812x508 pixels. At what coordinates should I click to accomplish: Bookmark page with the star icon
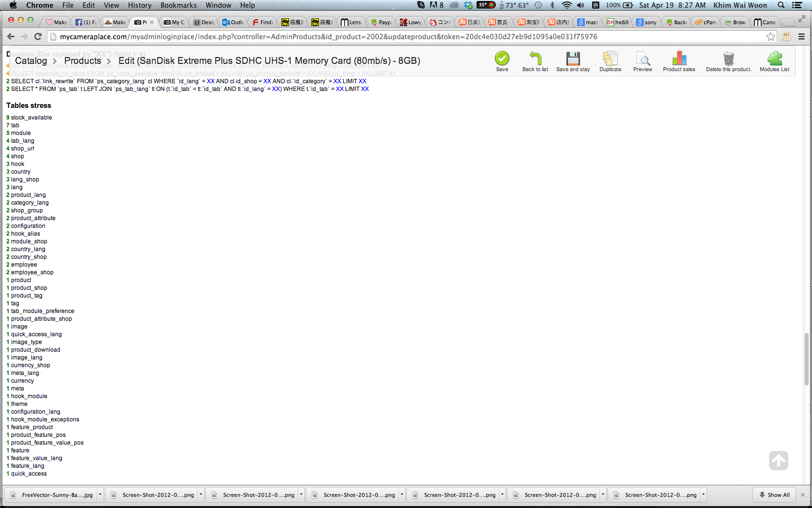coord(770,37)
